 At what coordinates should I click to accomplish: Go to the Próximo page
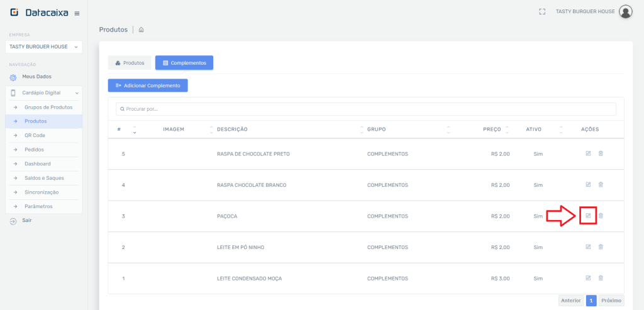tap(611, 301)
